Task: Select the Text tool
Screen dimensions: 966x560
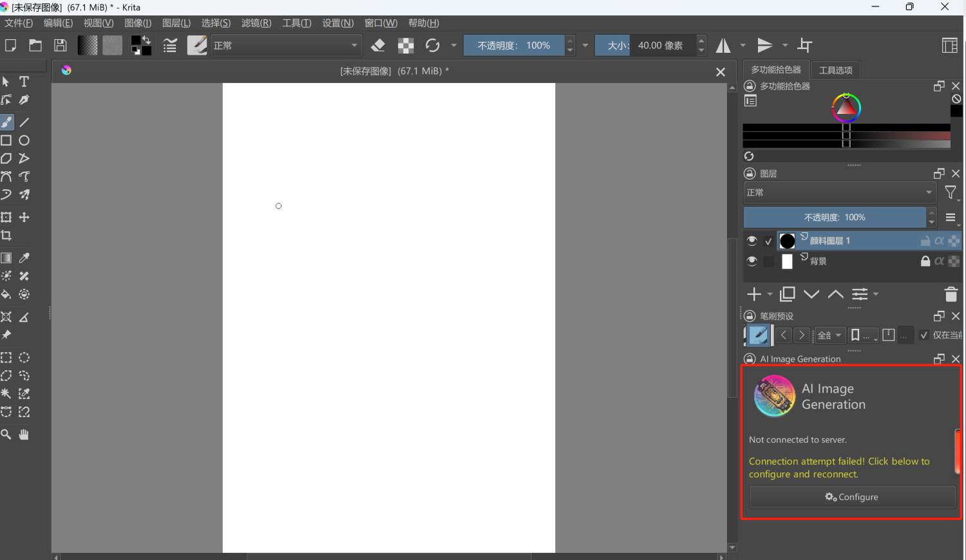Action: tap(24, 82)
